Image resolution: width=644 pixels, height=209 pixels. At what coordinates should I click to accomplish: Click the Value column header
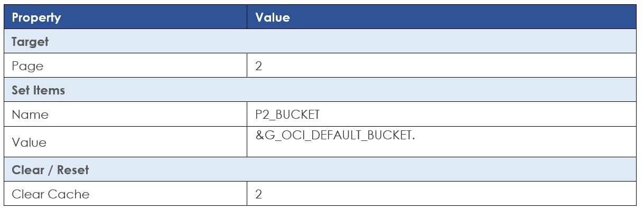coord(273,17)
